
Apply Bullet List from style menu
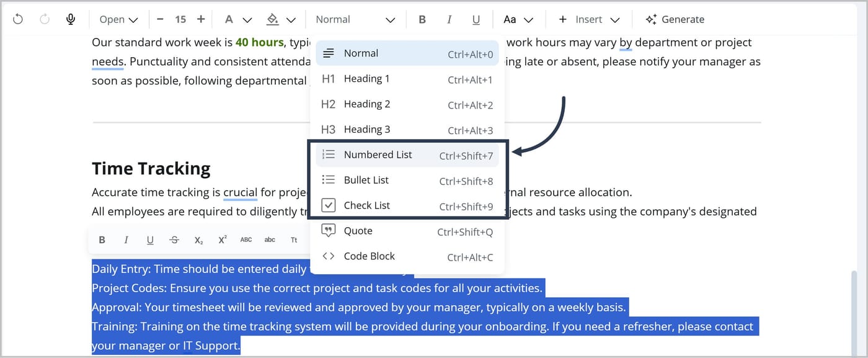point(407,181)
